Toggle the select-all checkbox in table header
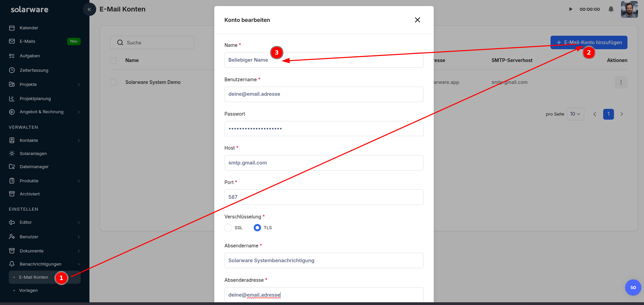This screenshot has height=305, width=644. 113,60
